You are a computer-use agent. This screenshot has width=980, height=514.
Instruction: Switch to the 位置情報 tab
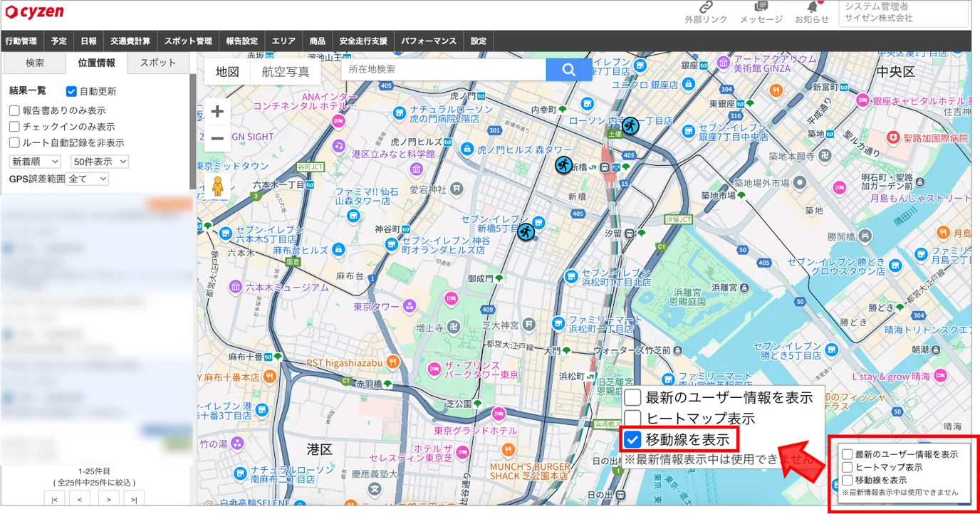click(x=96, y=63)
